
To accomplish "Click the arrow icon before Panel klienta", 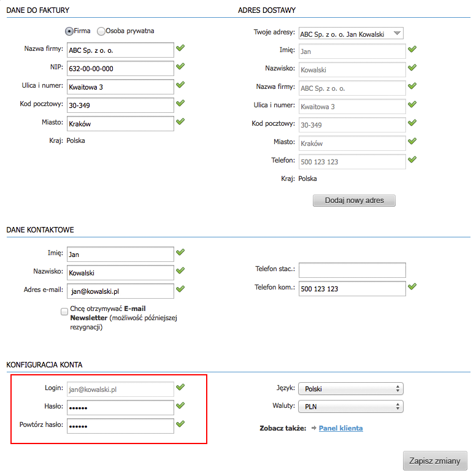I will 313,428.
